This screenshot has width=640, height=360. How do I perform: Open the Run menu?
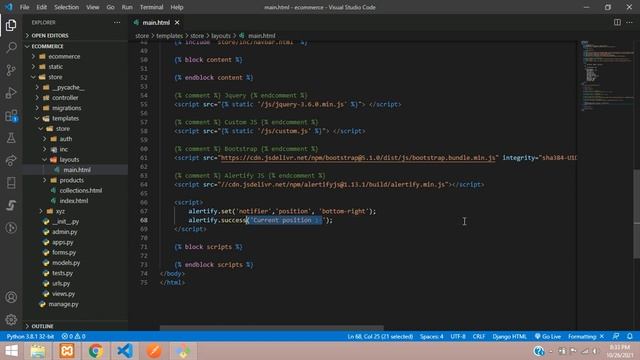pyautogui.click(x=127, y=7)
